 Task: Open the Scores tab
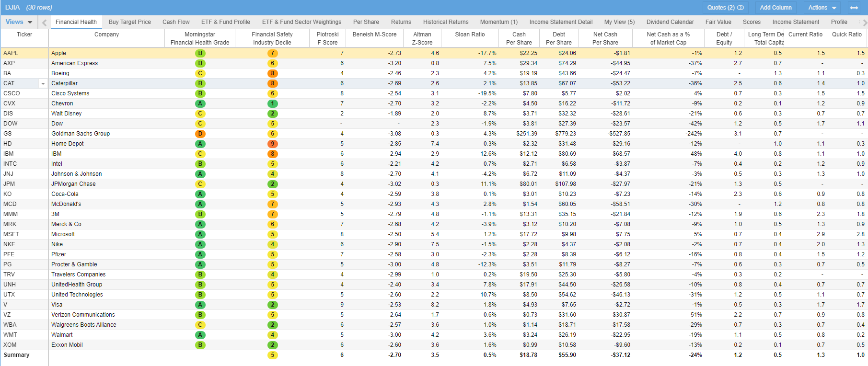[752, 22]
